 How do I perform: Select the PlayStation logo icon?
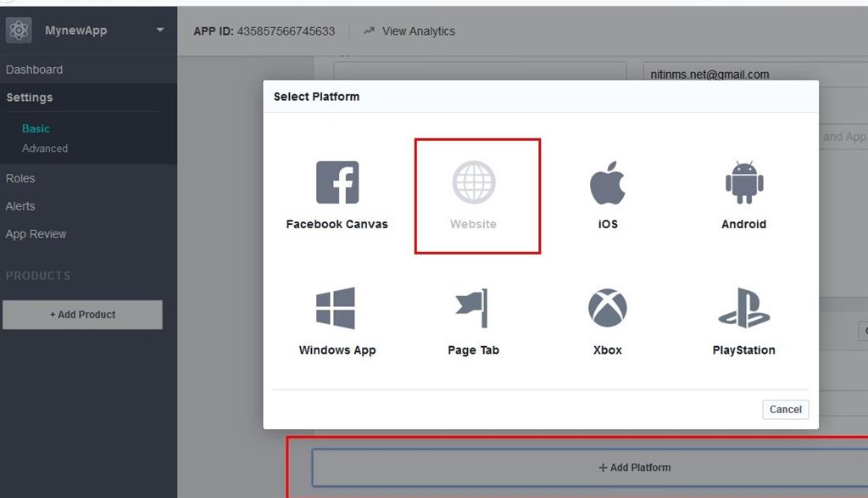tap(744, 308)
